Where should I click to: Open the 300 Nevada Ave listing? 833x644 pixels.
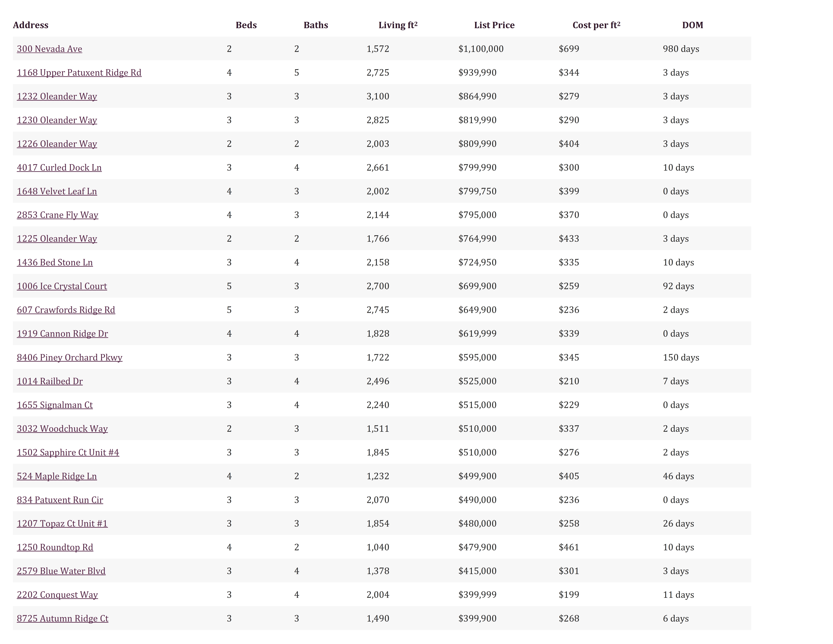[x=50, y=49]
